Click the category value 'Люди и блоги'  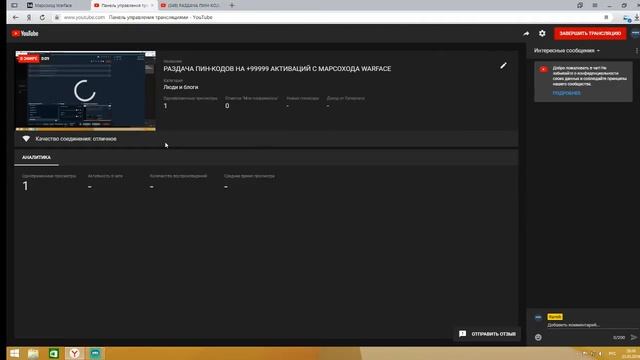[181, 87]
